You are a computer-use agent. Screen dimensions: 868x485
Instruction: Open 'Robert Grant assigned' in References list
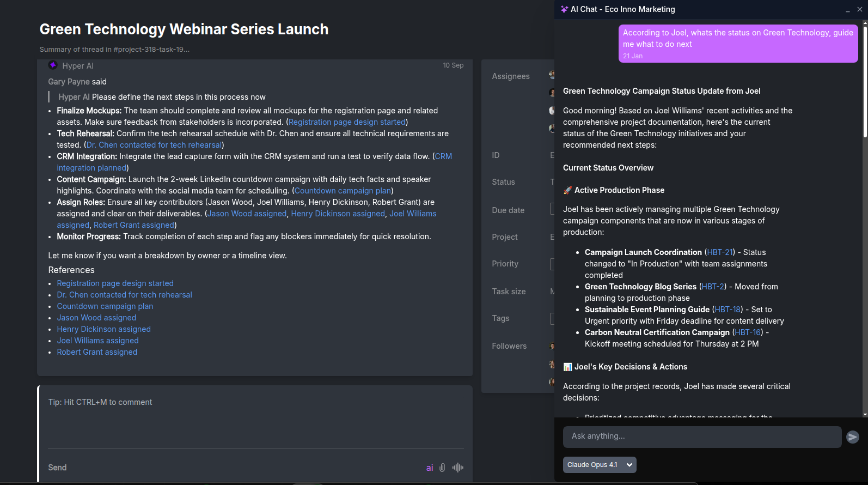(97, 352)
